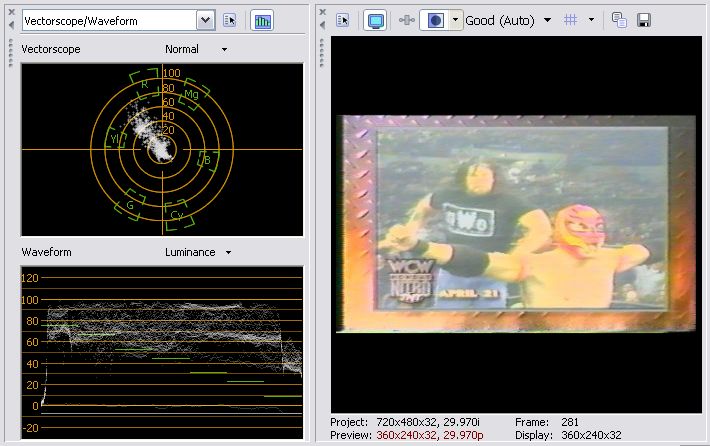Viewport: 710px width, 446px height.
Task: Open the Vectorscope Normal mode dropdown
Action: (x=224, y=49)
